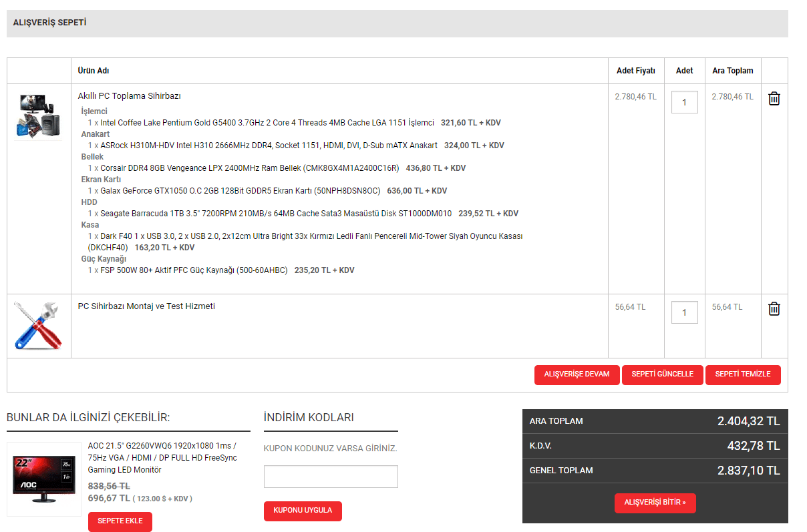This screenshot has width=807, height=532.
Task: Click the summary 2.404,32 TL subtotal value
Action: (x=749, y=421)
